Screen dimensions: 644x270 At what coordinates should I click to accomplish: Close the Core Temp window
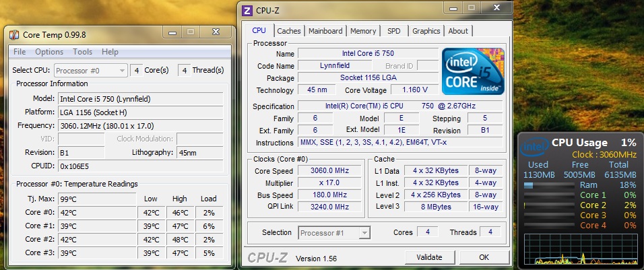click(216, 32)
